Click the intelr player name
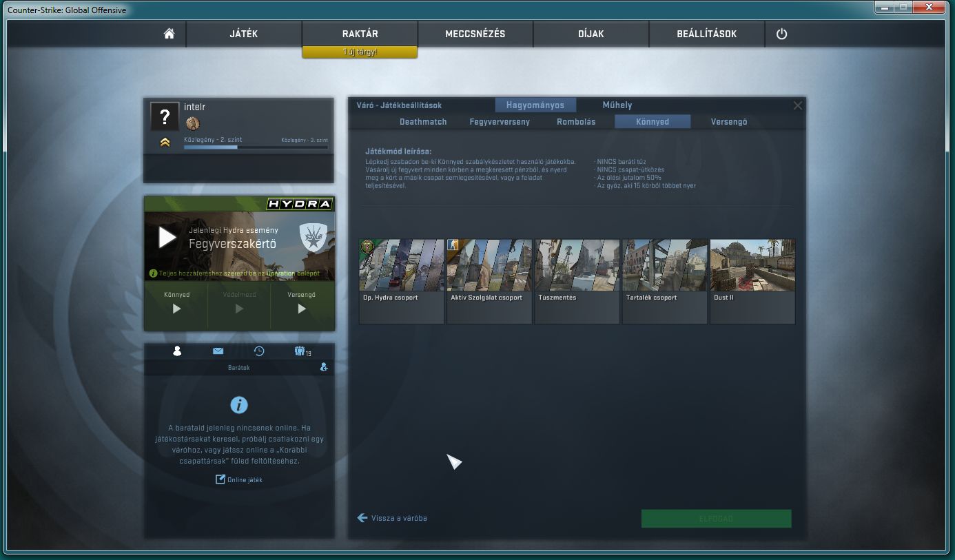Image resolution: width=955 pixels, height=560 pixels. [x=194, y=107]
